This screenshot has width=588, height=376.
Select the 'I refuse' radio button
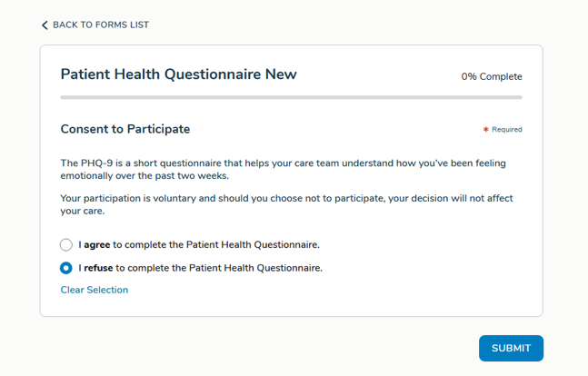click(66, 268)
